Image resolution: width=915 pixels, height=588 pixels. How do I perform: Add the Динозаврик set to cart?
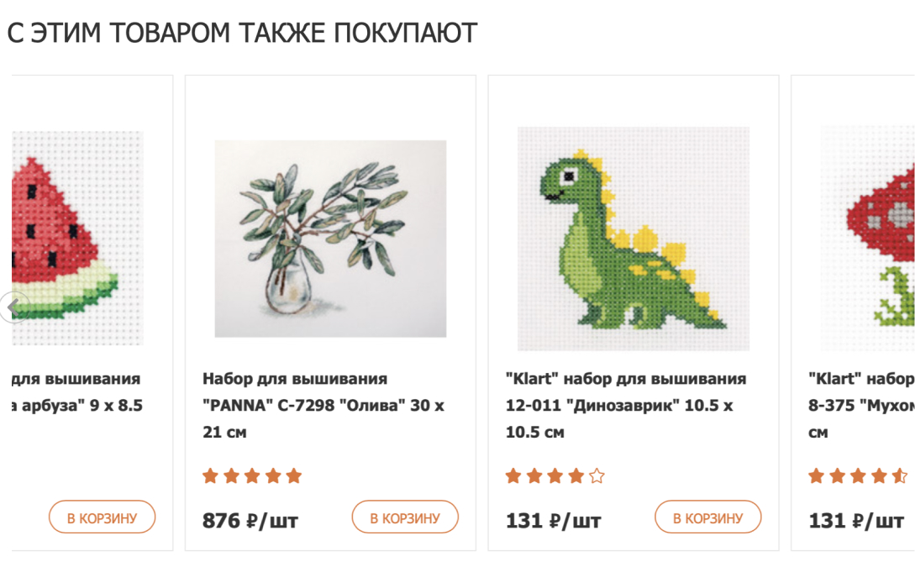point(707,517)
